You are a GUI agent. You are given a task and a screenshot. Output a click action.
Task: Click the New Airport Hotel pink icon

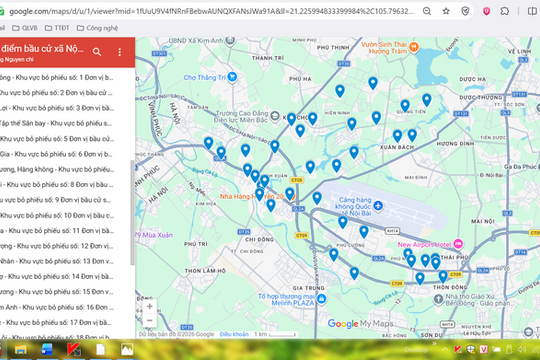click(458, 244)
